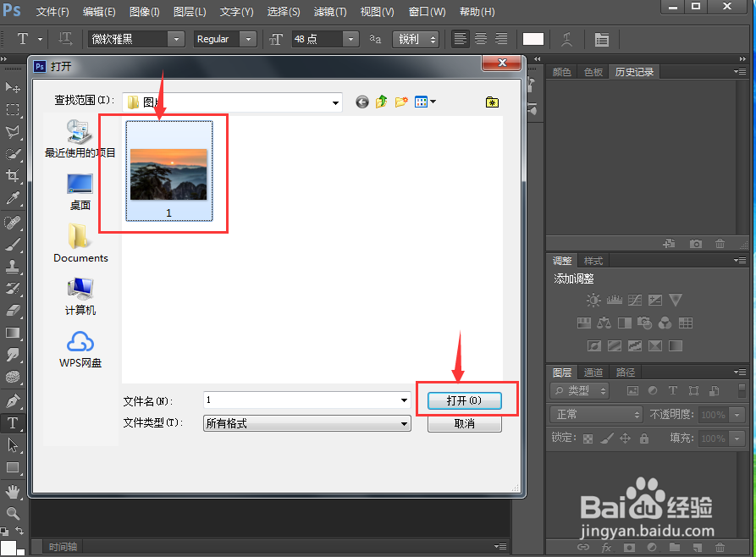Image resolution: width=756 pixels, height=557 pixels.
Task: Select the Hand tool
Action: coord(13,492)
